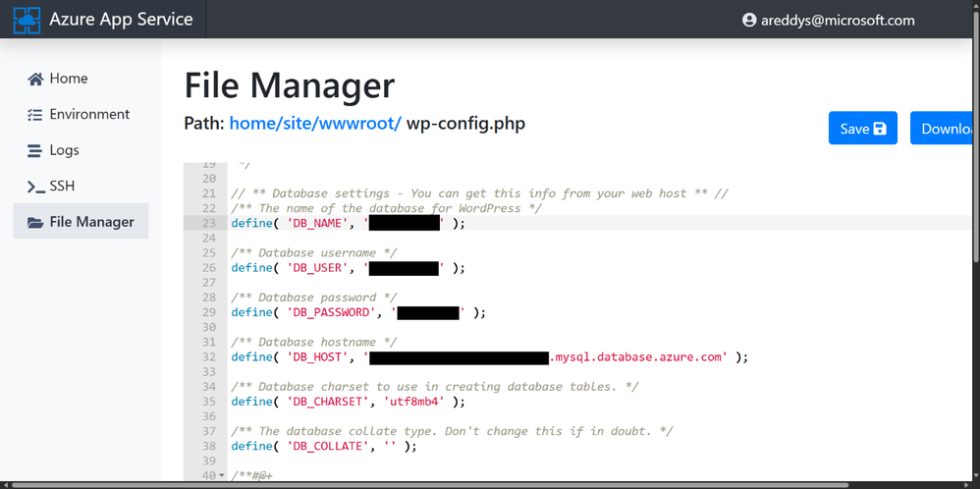Click line number 32 in the gutter
980x489 pixels.
[x=208, y=357]
